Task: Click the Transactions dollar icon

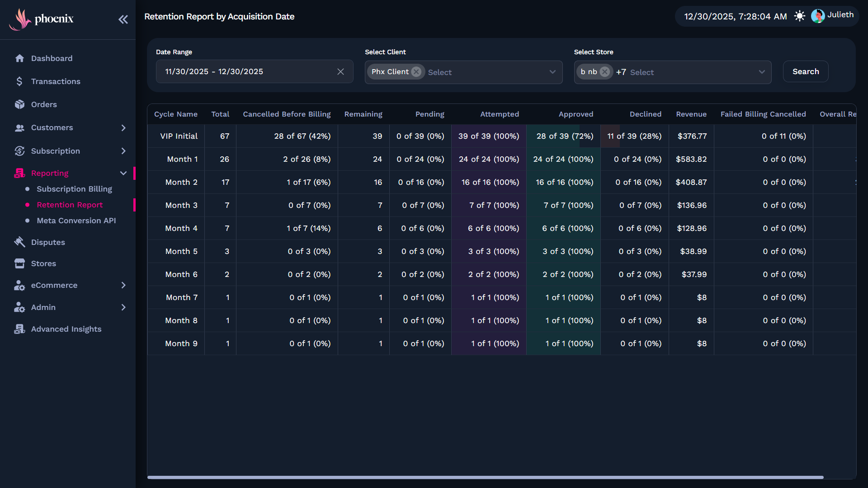Action: point(19,81)
